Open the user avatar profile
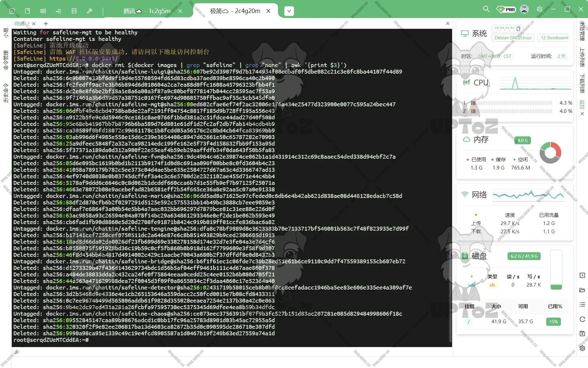The height and width of the screenshot is (368, 588). click(524, 9)
